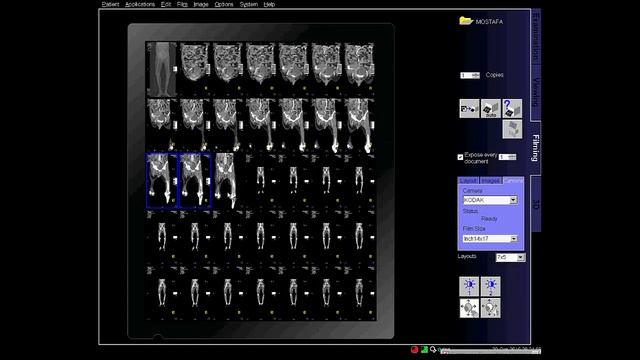
Task: Click the patient name MOSTAFA
Action: click(x=489, y=22)
